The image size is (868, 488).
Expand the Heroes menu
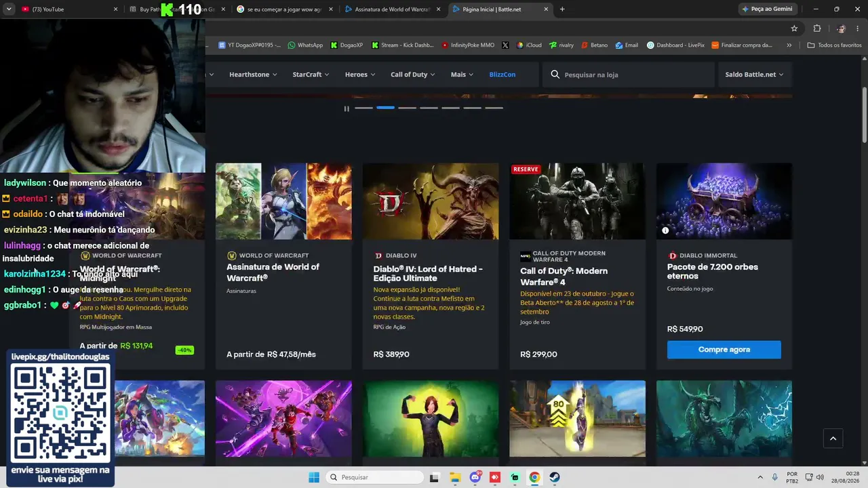[x=360, y=75]
